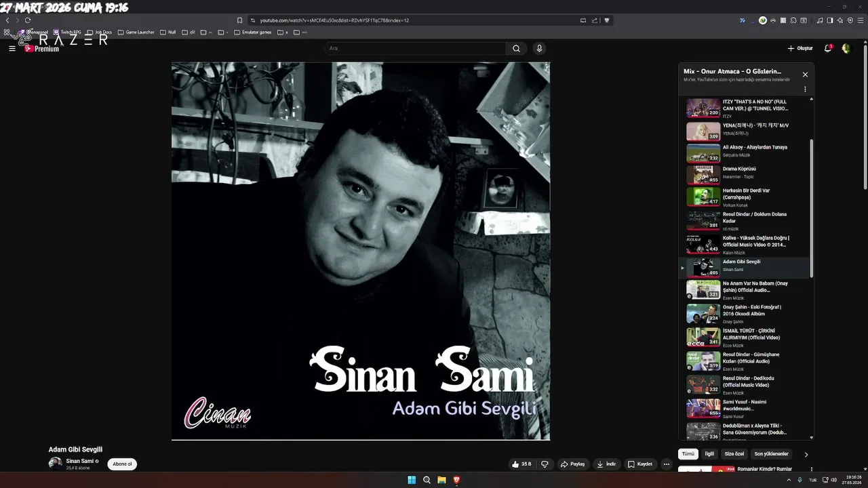Open the Job Docs bookmark folder
This screenshot has height=488, width=868.
(99, 32)
